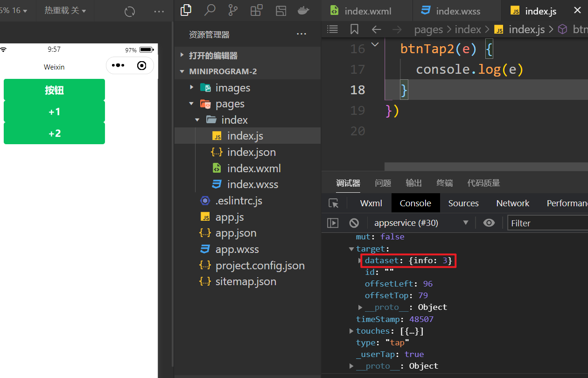The width and height of the screenshot is (588, 378).
Task: Switch to the index.wxml editor tab
Action: (x=367, y=11)
